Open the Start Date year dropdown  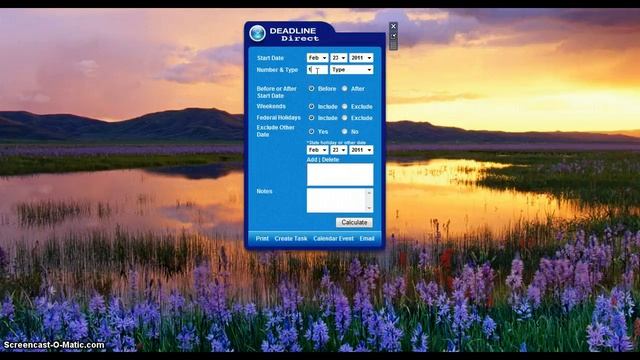[x=361, y=58]
